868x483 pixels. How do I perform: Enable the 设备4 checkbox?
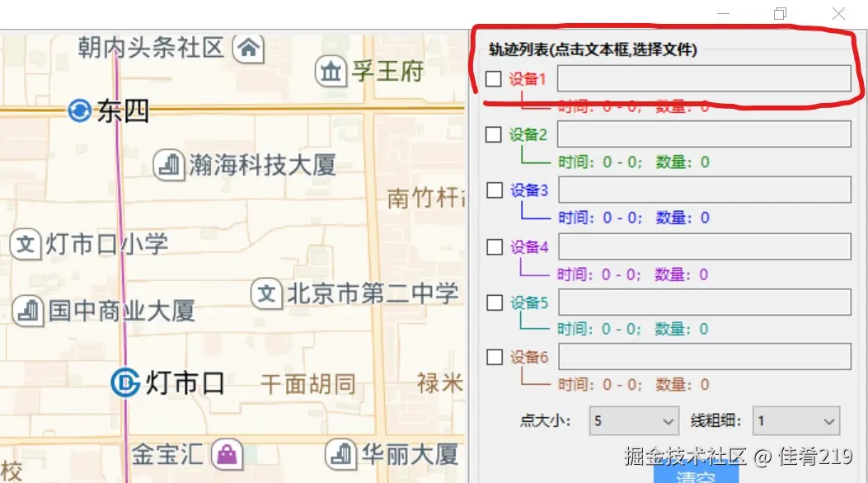click(x=494, y=246)
